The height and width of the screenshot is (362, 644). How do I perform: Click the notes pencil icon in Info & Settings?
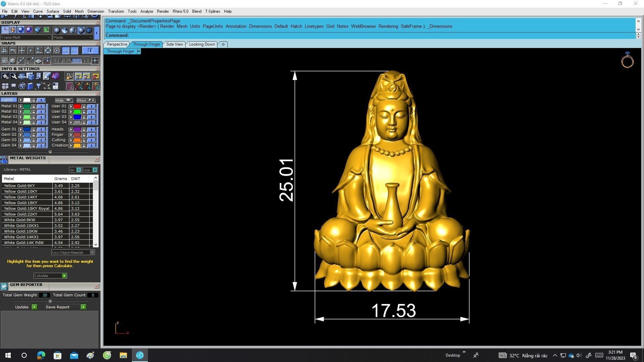[x=47, y=76]
